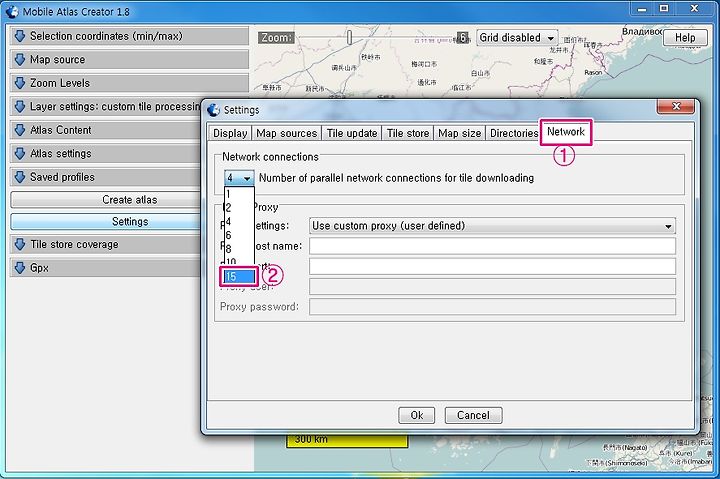
Task: Click the Settings dialog globe icon
Action: coord(214,110)
